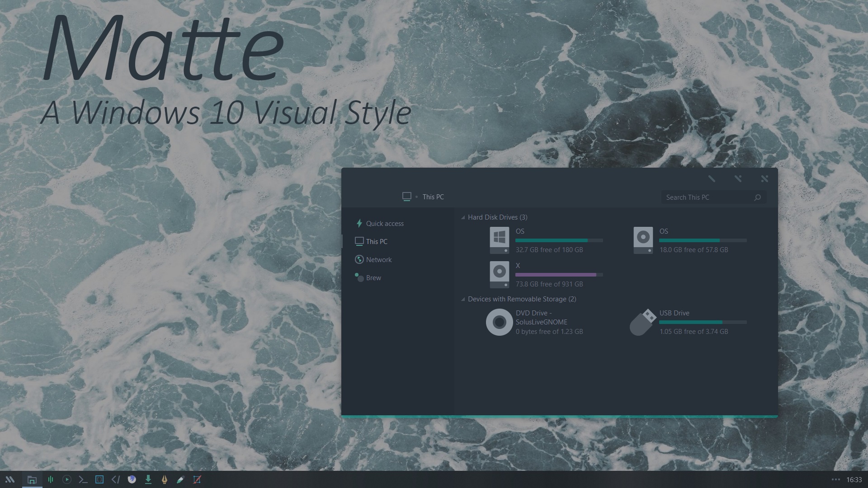Minimize the This PC explorer window
Screen dimensions: 868x488
tap(712, 179)
